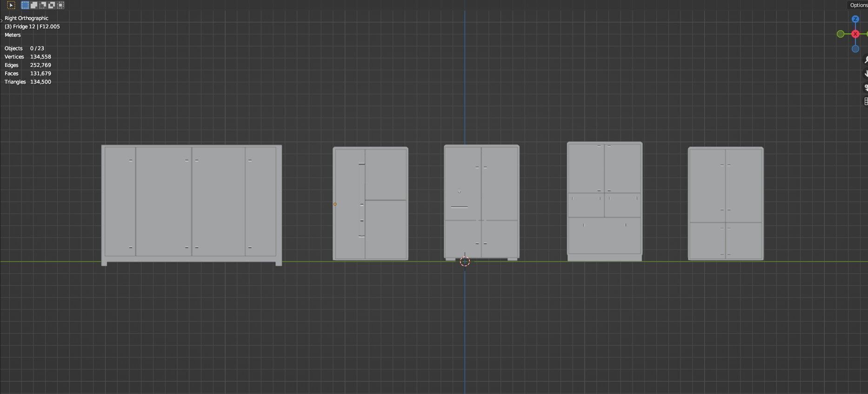
Task: Select the Select Box tool icon
Action: 12,5
